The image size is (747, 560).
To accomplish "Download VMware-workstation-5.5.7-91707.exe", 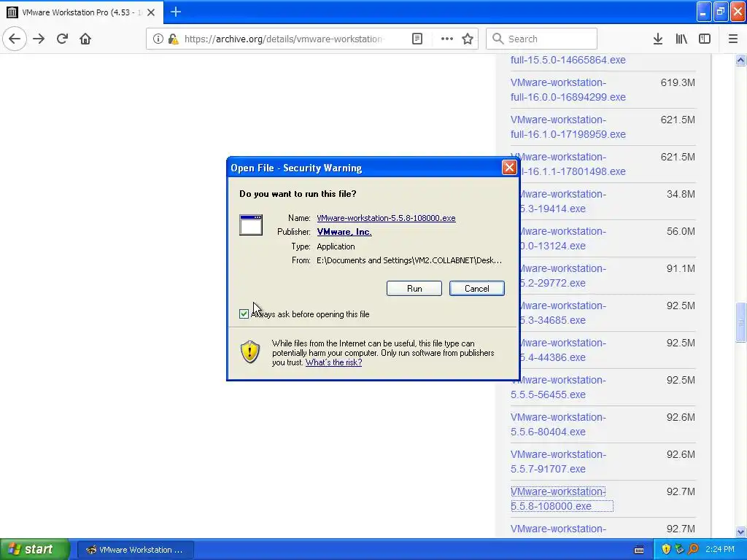I will pyautogui.click(x=558, y=462).
